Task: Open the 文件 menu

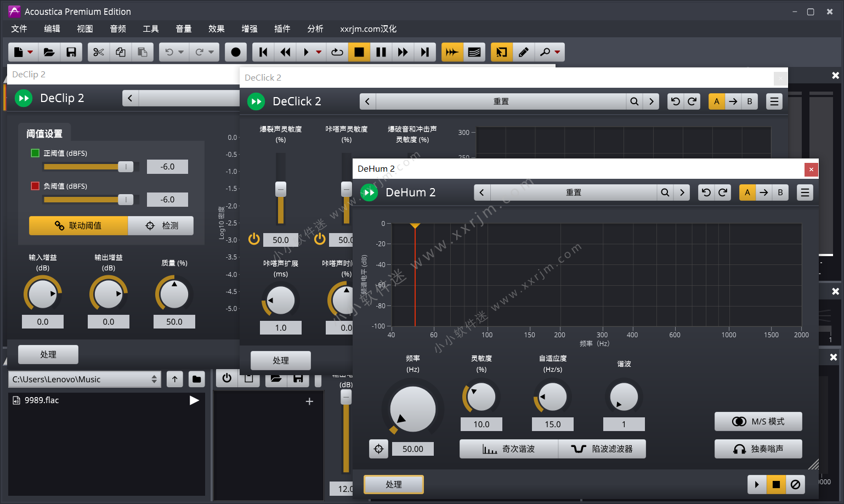Action: 19,29
